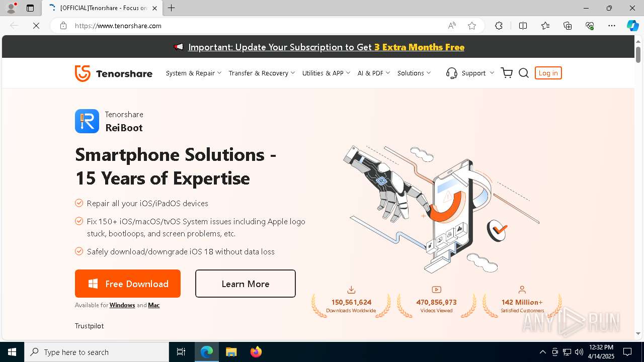Click the site search magnifier icon
Image resolution: width=644 pixels, height=362 pixels.
point(523,73)
